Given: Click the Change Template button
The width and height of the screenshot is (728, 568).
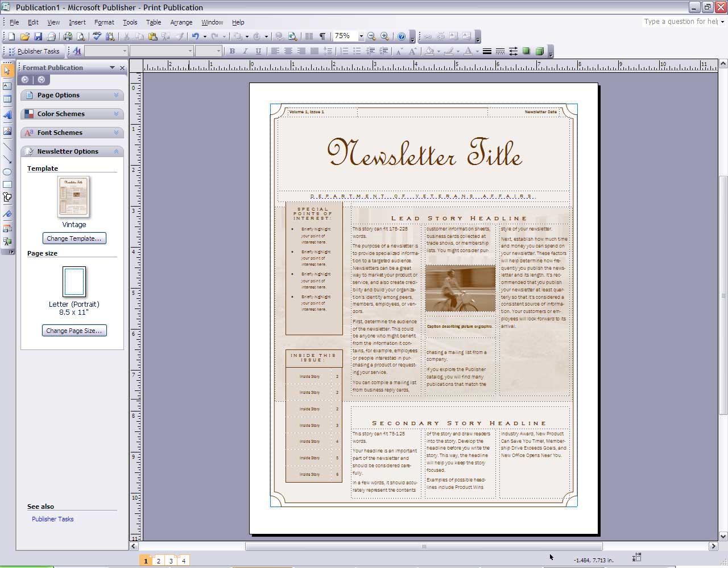Looking at the screenshot, I should pos(74,238).
